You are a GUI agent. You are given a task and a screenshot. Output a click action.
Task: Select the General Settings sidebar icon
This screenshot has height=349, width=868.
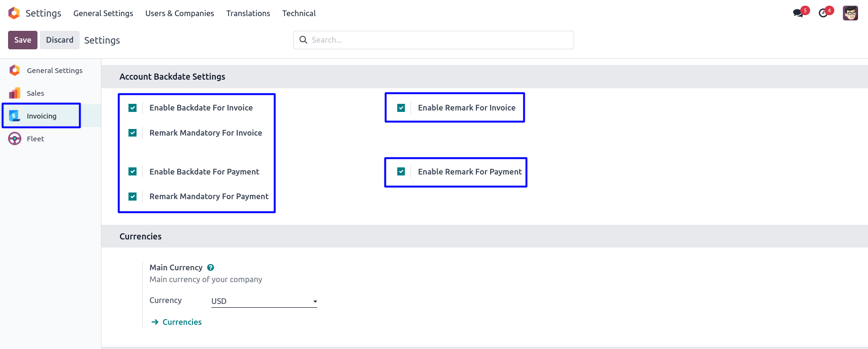pyautogui.click(x=15, y=70)
